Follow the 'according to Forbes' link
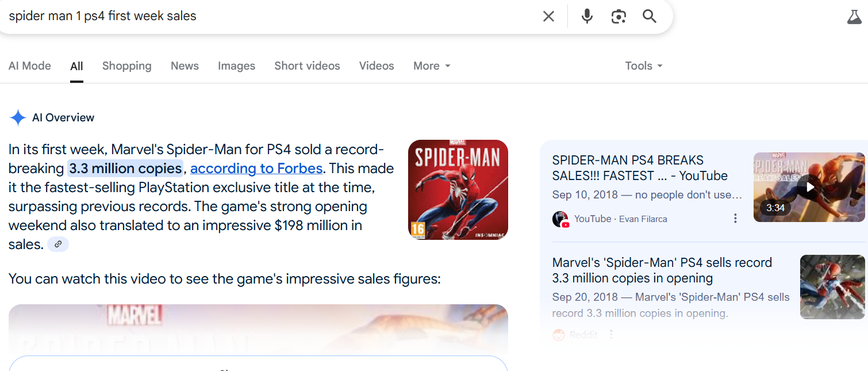Viewport: 868px width, 371px height. [256, 169]
